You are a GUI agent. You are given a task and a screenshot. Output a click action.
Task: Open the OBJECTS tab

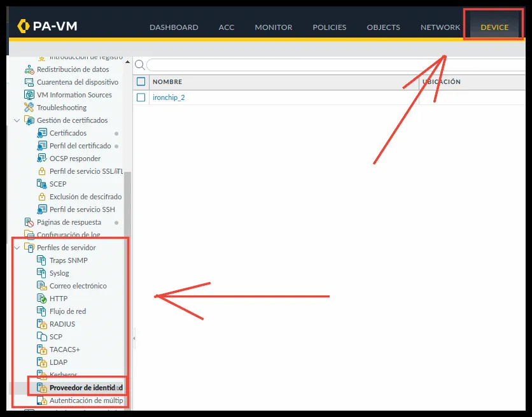(383, 27)
